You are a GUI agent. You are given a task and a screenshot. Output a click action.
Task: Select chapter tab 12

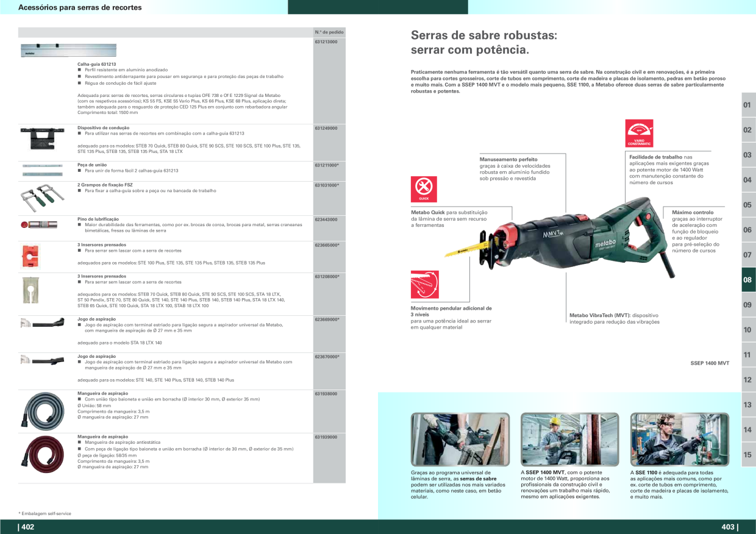click(748, 380)
